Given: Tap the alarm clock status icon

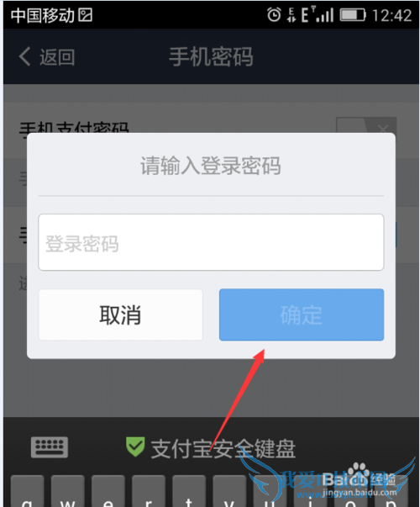Looking at the screenshot, I should [274, 15].
